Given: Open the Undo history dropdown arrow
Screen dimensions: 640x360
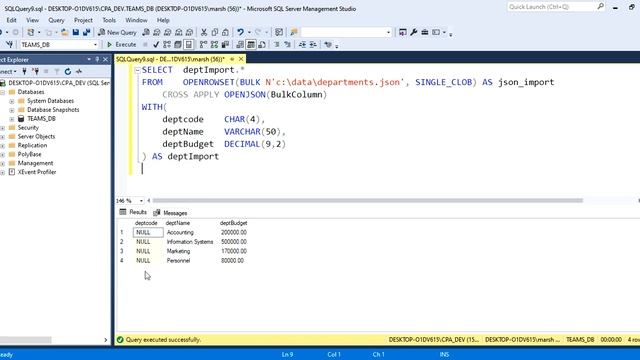Looking at the screenshot, I should (249, 32).
